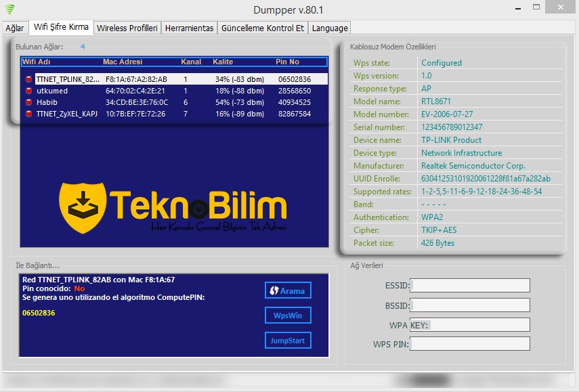Click the red lock icon beside TTNET_ZyXEL_KAPJ
The width and height of the screenshot is (579, 392).
[29, 114]
